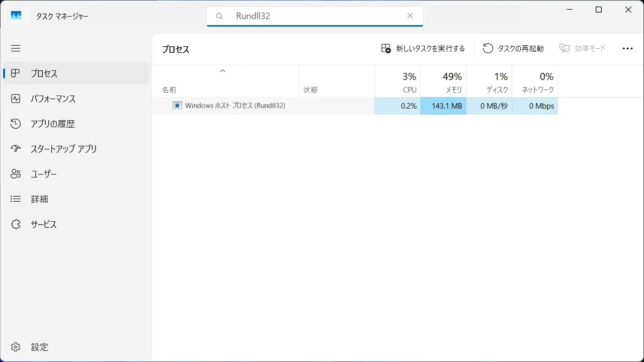Open the Users page
This screenshot has width=644, height=362.
(x=76, y=174)
